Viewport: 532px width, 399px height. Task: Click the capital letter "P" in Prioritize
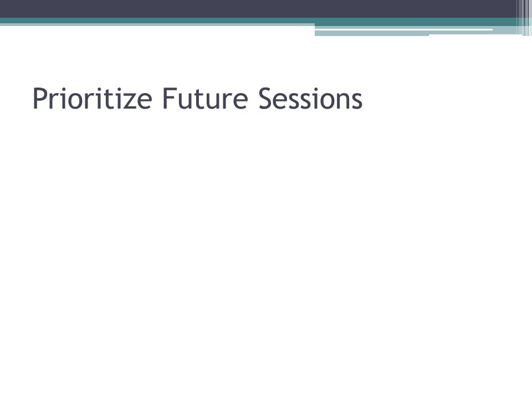(39, 99)
